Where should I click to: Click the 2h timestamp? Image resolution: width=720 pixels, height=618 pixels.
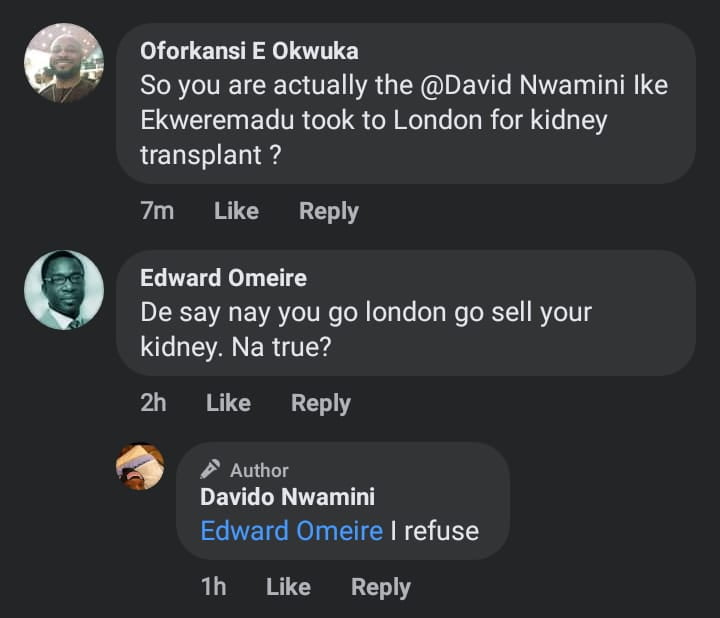pyautogui.click(x=153, y=403)
